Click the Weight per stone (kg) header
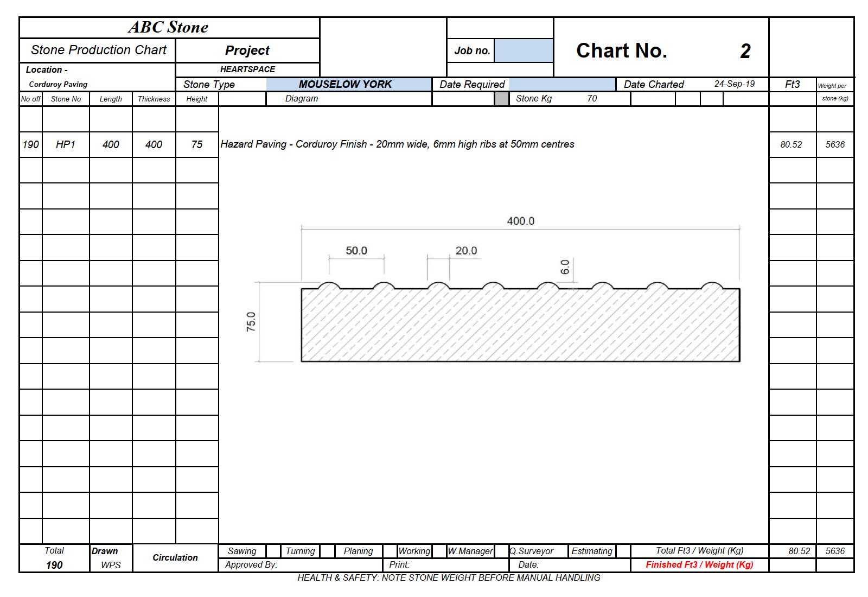This screenshot has height=597, width=868. [x=835, y=92]
